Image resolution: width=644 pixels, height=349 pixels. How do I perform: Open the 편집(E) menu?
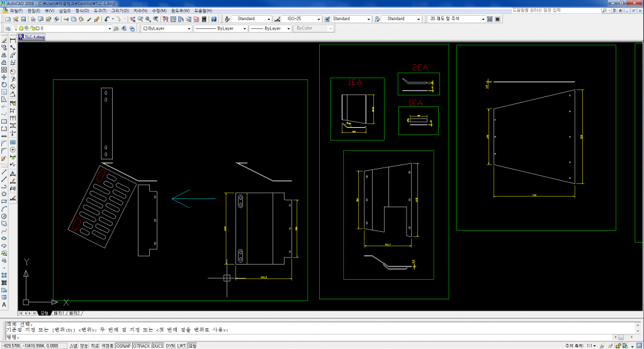(x=33, y=11)
